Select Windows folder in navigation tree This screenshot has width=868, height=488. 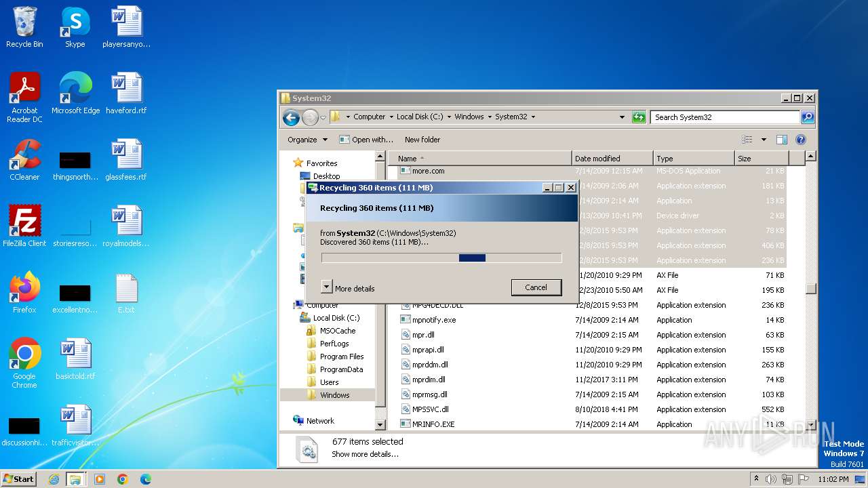coord(335,395)
